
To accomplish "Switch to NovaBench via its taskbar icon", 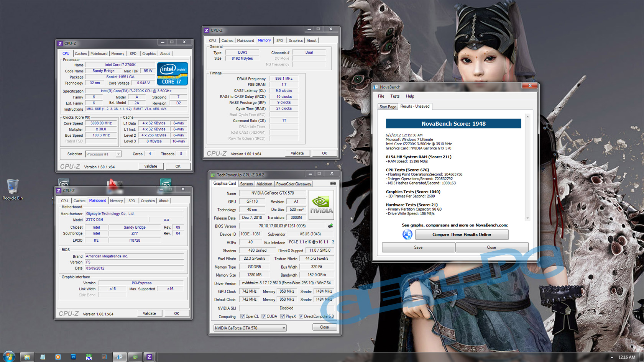I will (120, 357).
